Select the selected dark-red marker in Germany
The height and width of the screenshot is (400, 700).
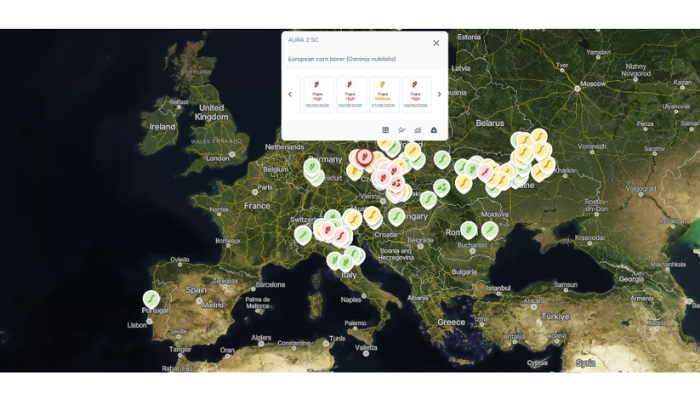(x=364, y=158)
